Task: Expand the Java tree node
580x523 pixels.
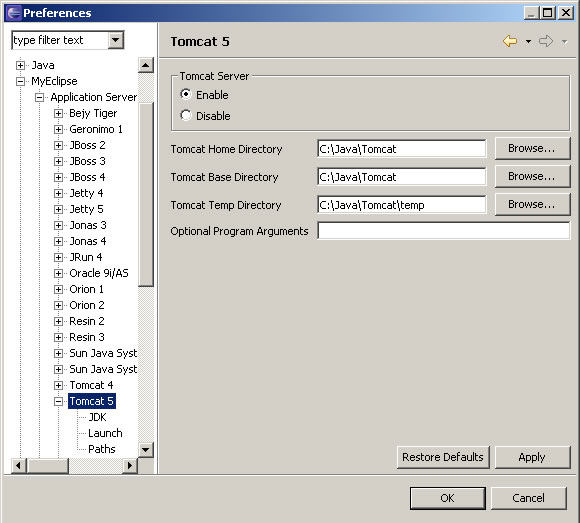Action: [x=20, y=65]
